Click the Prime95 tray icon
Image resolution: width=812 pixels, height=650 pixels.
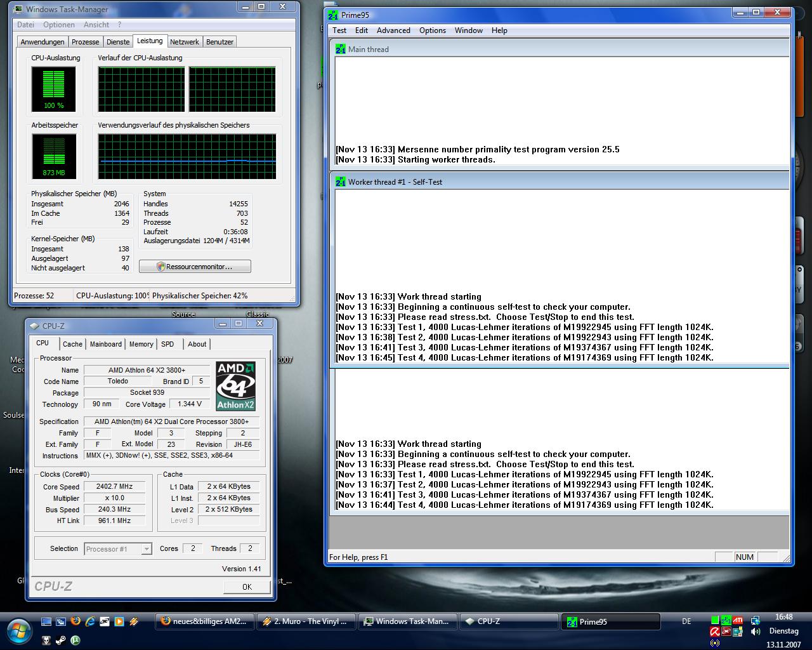click(726, 620)
